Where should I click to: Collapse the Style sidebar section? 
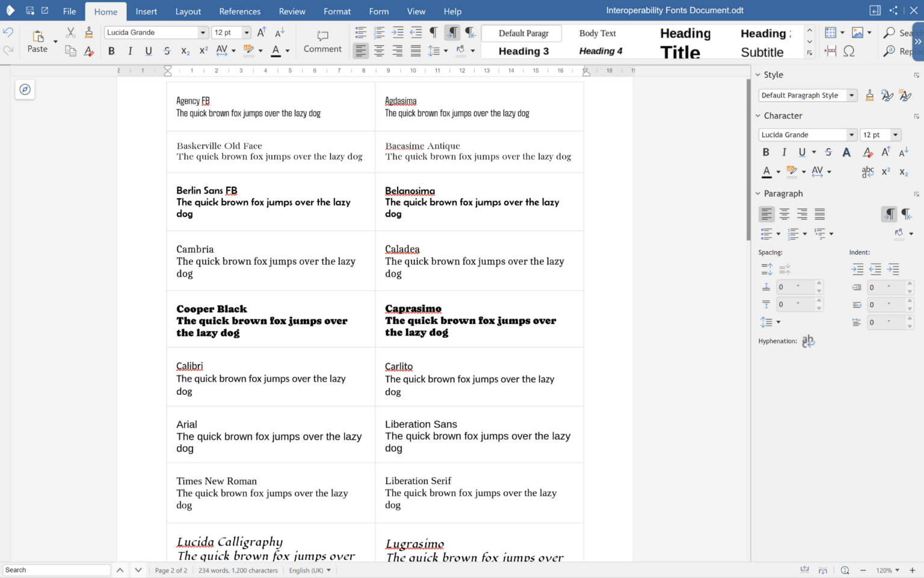click(x=758, y=75)
